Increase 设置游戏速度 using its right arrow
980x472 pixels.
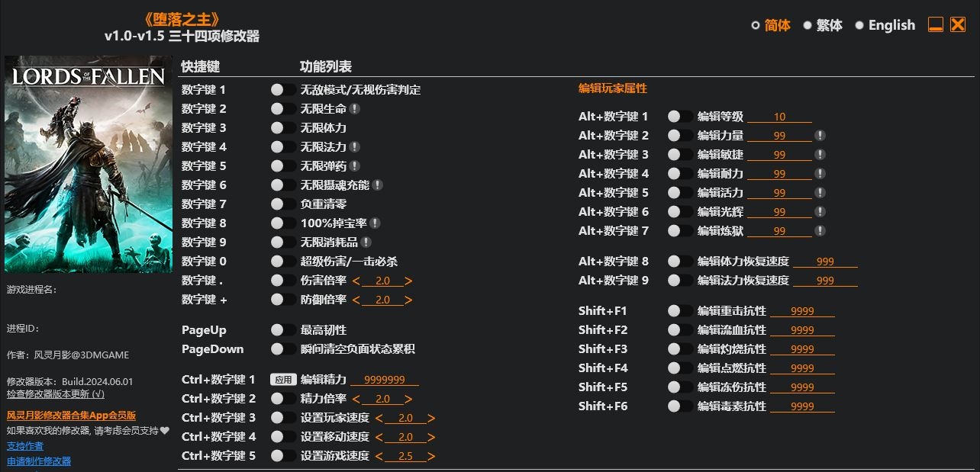point(432,456)
